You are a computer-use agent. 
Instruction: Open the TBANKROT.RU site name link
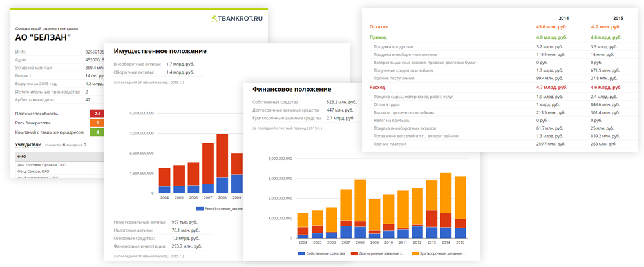coord(240,19)
